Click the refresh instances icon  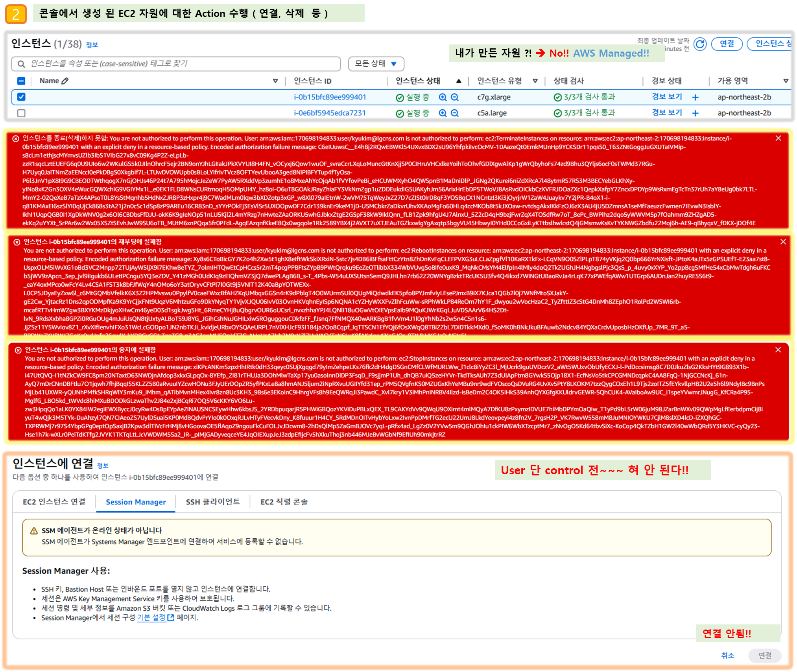[700, 44]
